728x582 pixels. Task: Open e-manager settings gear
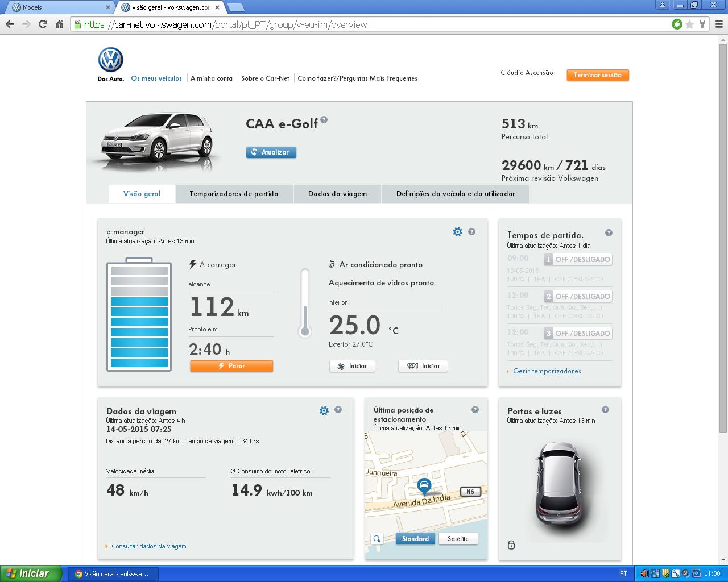pyautogui.click(x=457, y=232)
